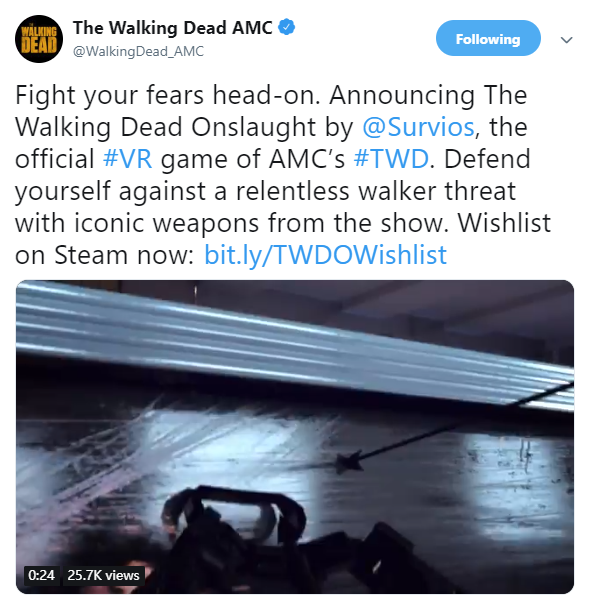Open The Walking Dead AMC account name
This screenshot has height=602, width=607.
pyautogui.click(x=173, y=27)
